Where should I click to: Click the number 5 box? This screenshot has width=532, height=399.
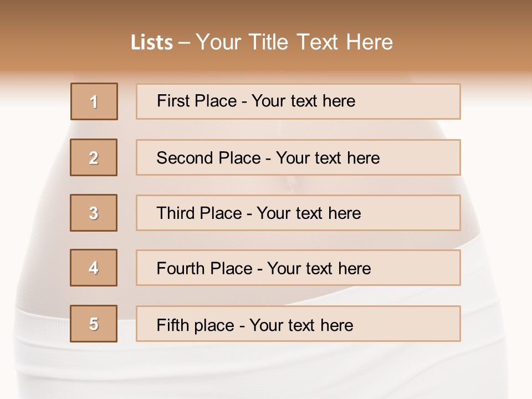[94, 324]
